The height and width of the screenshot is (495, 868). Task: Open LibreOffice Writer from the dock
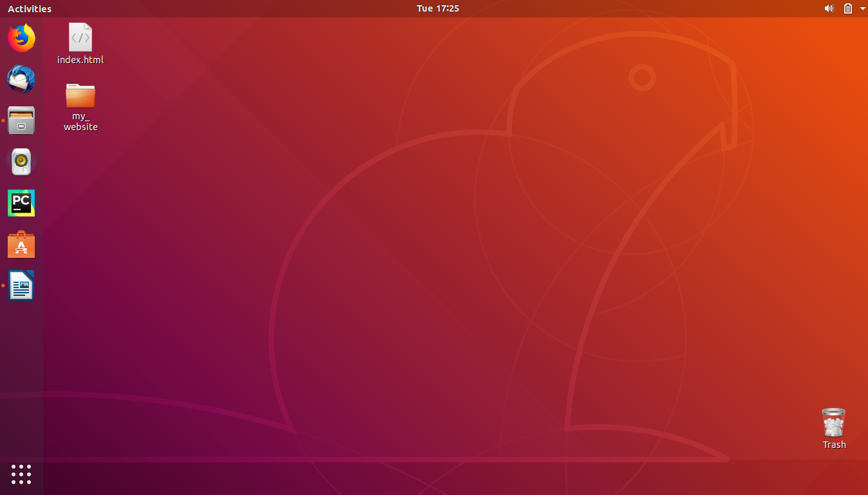click(21, 286)
